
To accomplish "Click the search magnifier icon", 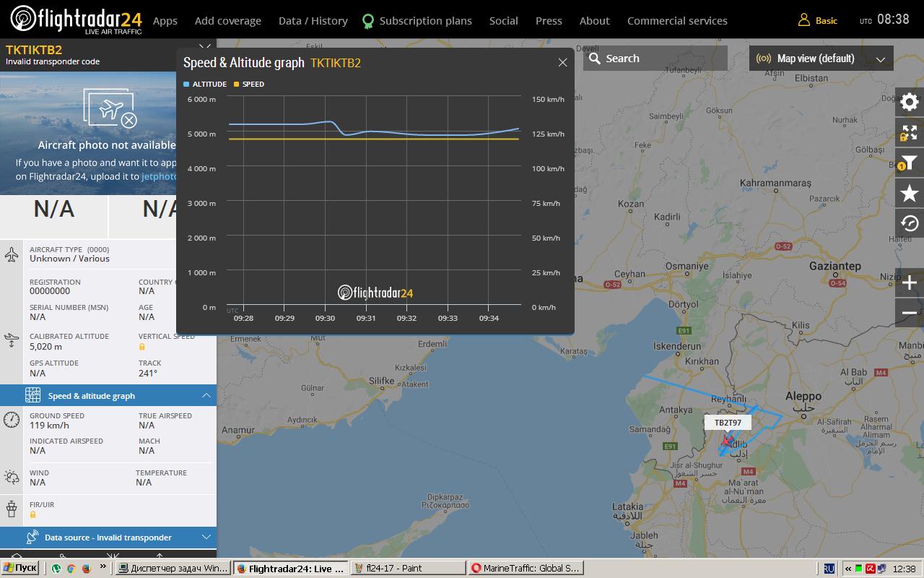I will click(595, 59).
